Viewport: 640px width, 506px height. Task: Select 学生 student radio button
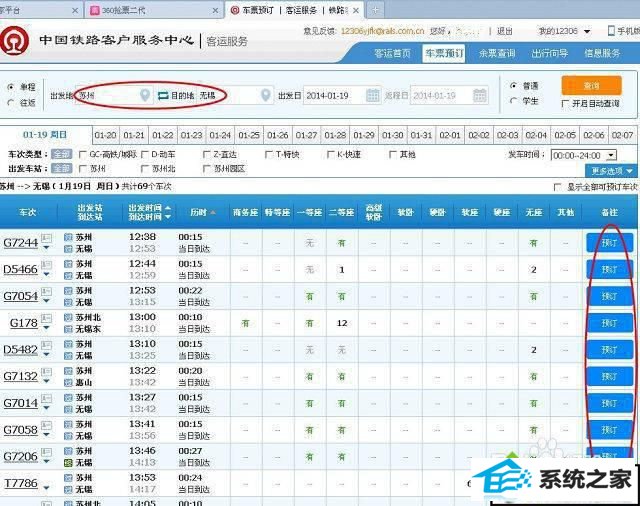pos(513,100)
